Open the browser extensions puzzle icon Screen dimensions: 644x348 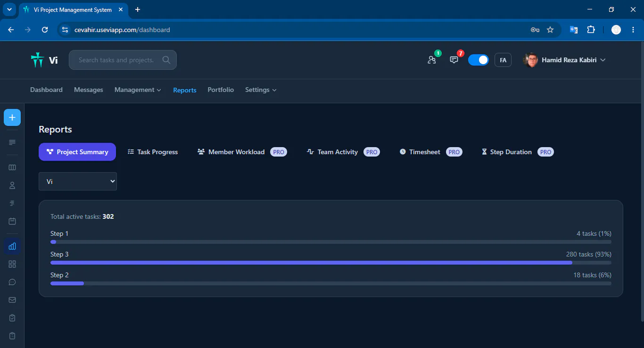point(591,30)
